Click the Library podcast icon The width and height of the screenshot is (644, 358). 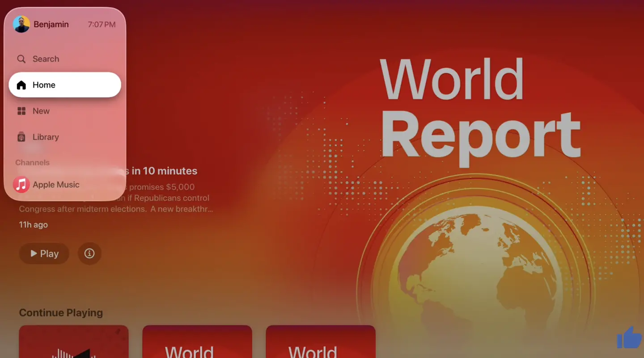point(21,137)
